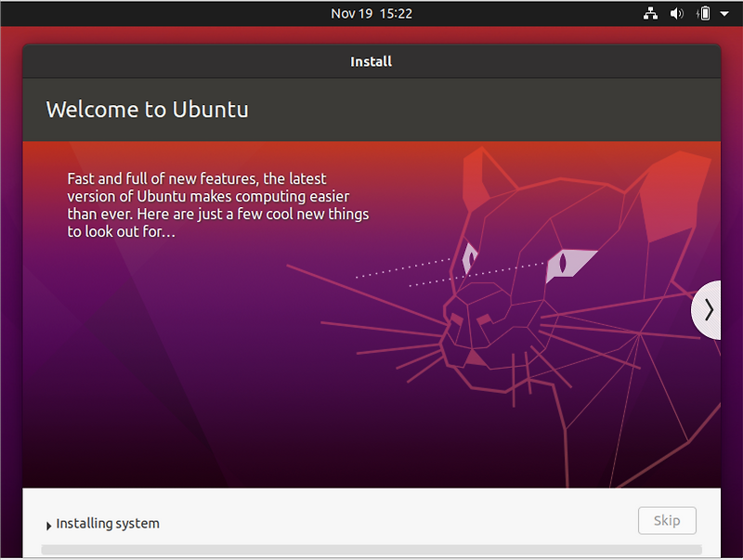Check the battery indicator icon in top bar
This screenshot has height=560, width=743.
click(704, 13)
